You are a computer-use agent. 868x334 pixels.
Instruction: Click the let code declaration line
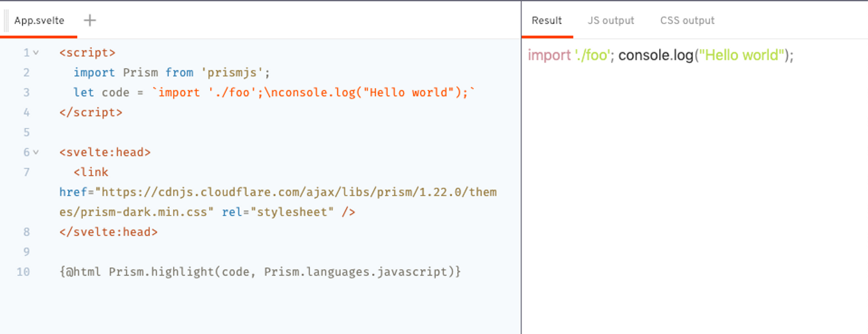[x=275, y=93]
